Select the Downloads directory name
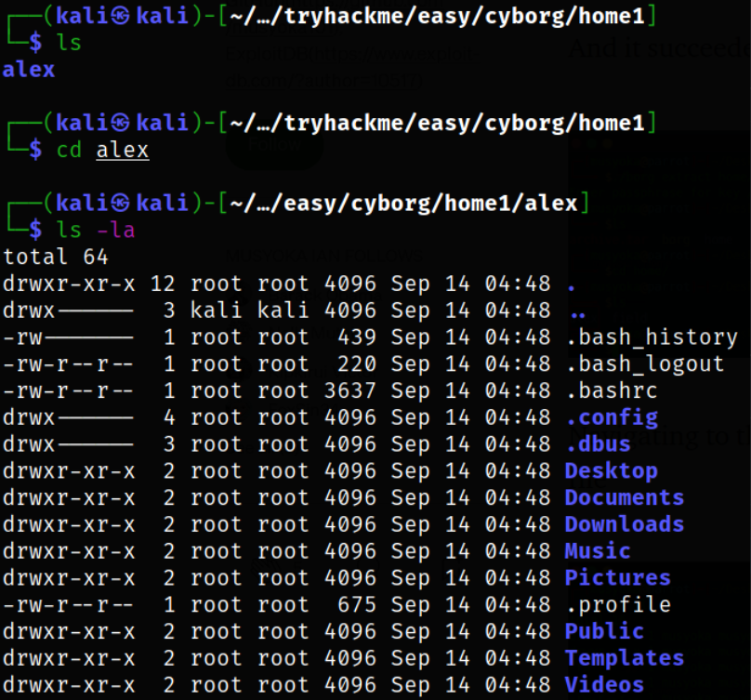Screen dimensions: 751x700 (625, 524)
